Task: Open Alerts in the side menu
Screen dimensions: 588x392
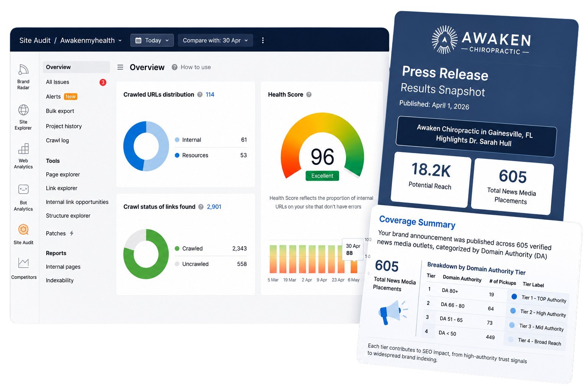Action: 53,96
